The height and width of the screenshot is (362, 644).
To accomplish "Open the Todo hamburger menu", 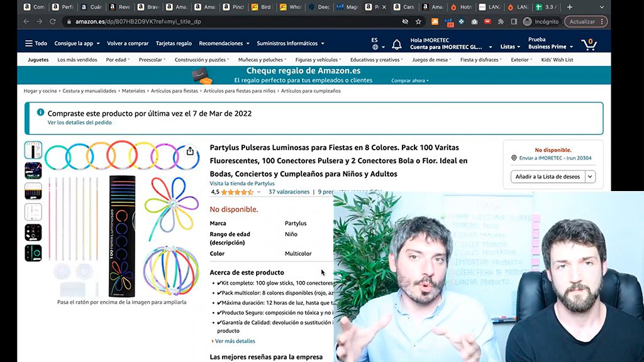I will 36,43.
